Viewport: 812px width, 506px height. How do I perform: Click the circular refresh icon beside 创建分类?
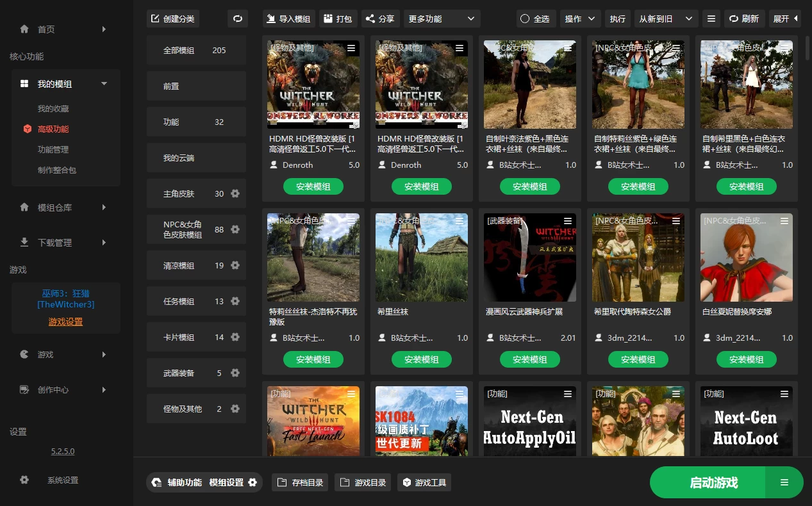(x=238, y=19)
